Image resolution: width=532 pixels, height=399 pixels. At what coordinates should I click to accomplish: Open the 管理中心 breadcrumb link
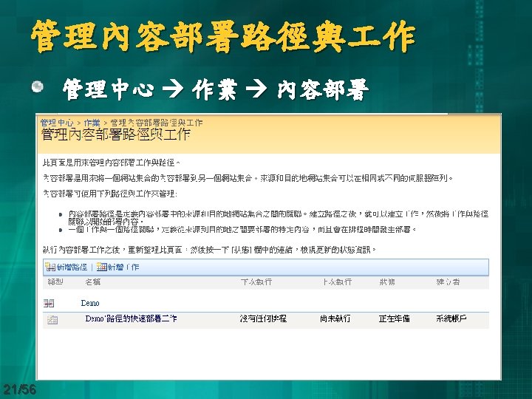click(57, 123)
